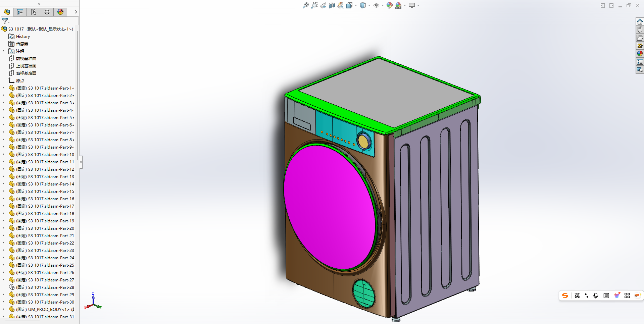
Task: Open the feature tree filter funnel
Action: tap(5, 21)
